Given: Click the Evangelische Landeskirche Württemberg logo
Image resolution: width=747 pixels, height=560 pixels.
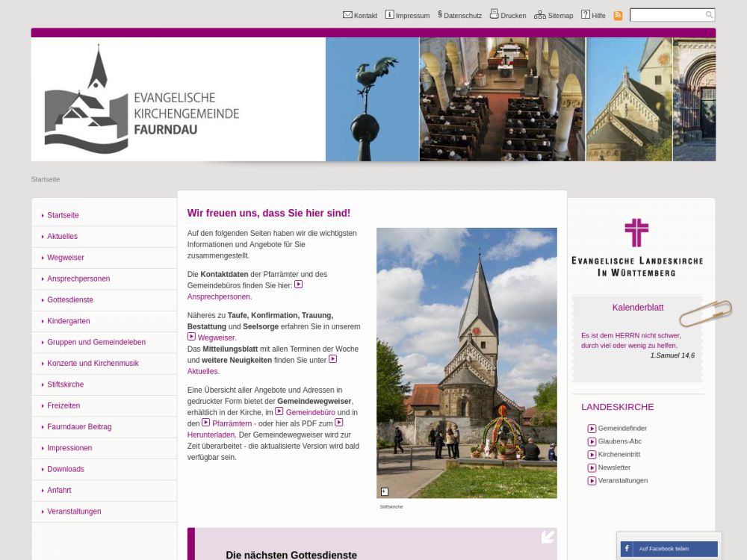Looking at the screenshot, I should coord(636,248).
